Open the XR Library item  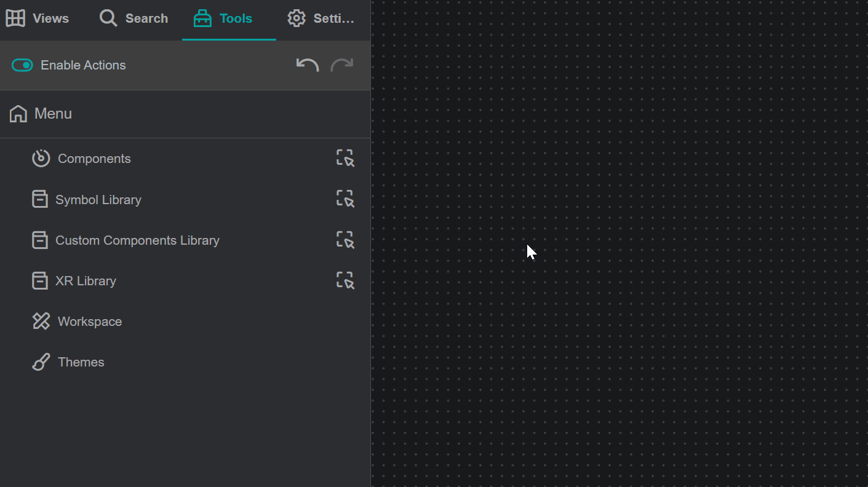pos(185,280)
